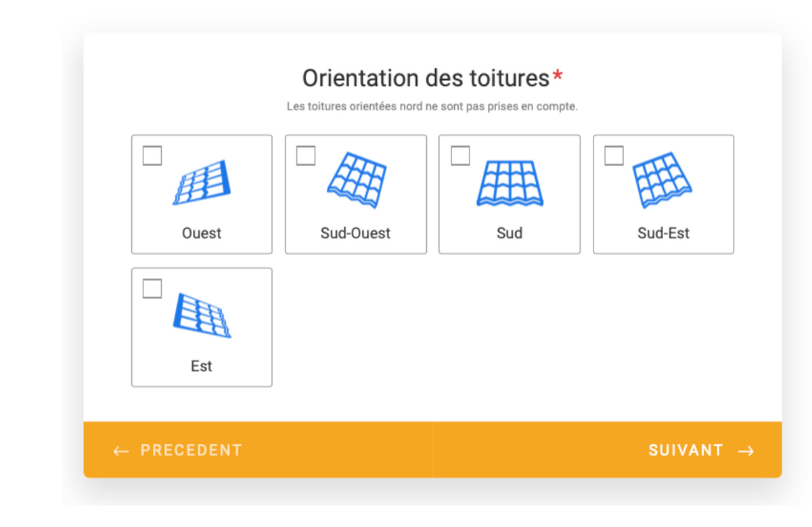Image resolution: width=812 pixels, height=527 pixels.
Task: Click the left arrow beside PRECEDENT
Action: tap(121, 451)
